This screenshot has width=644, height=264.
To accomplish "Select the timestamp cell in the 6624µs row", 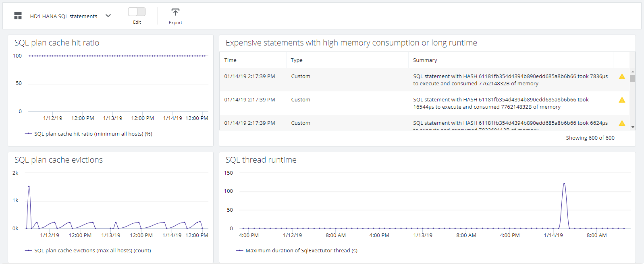I will click(x=249, y=123).
